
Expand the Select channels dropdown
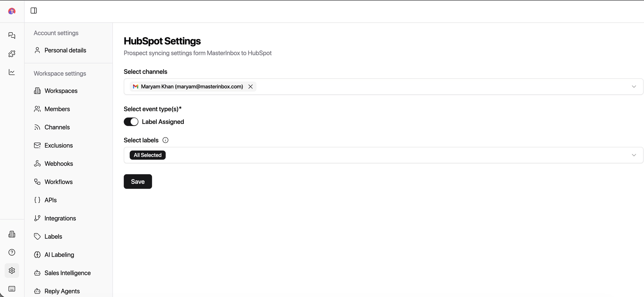[634, 87]
